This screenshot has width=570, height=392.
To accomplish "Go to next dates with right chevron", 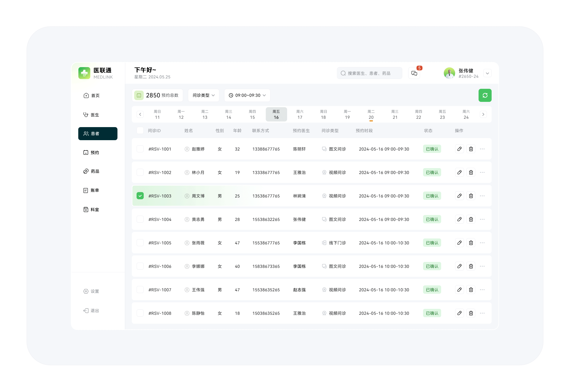I will tap(483, 114).
